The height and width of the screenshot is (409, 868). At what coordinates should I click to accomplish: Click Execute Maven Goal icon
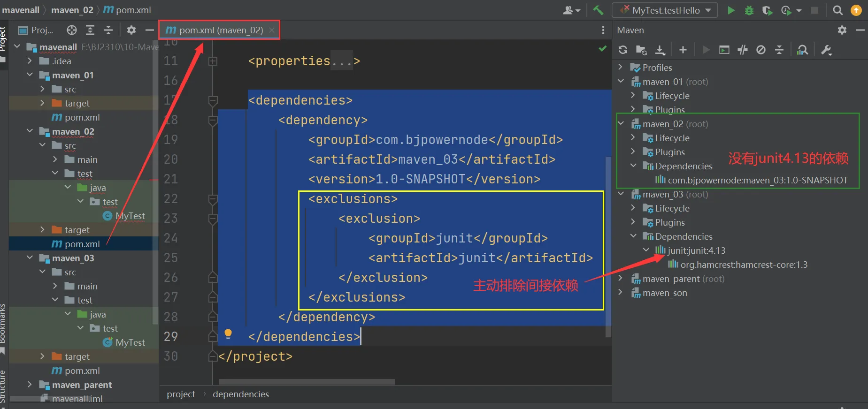tap(724, 50)
